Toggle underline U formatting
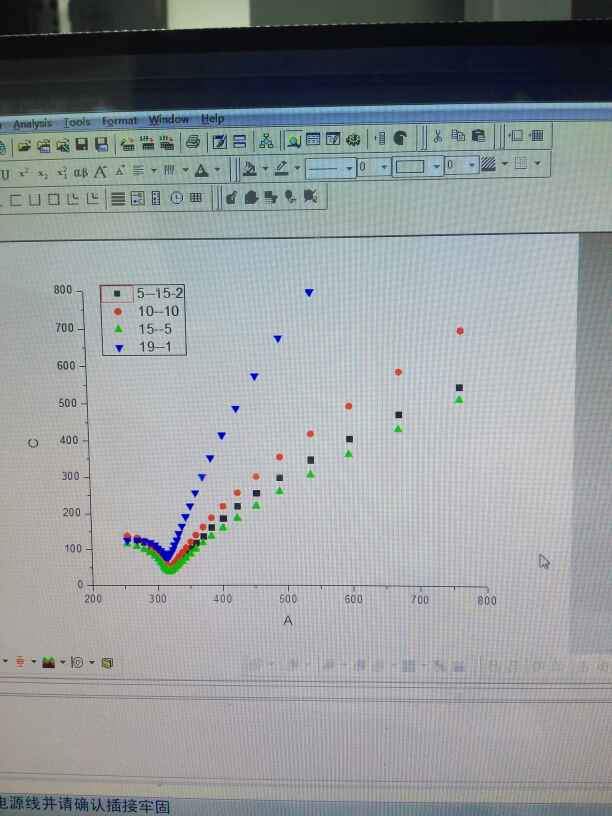Screen dimensions: 612x816 tap(5, 174)
